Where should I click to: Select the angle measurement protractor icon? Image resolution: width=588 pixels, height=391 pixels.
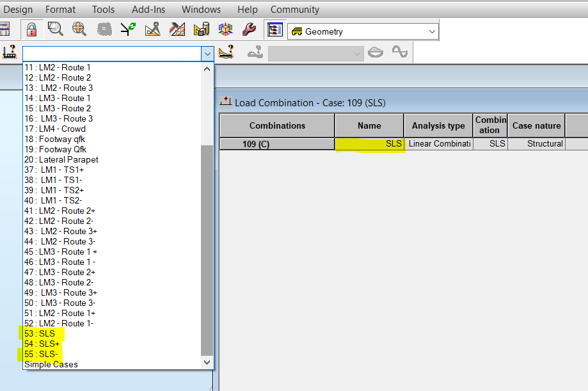pos(154,29)
